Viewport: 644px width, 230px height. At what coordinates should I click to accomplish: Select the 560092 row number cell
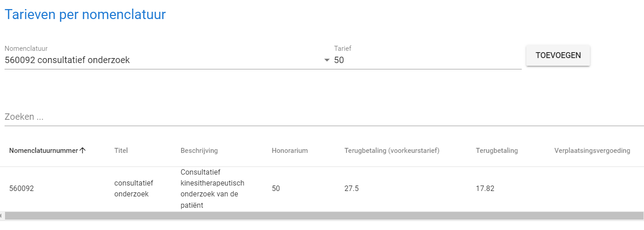pyautogui.click(x=21, y=189)
